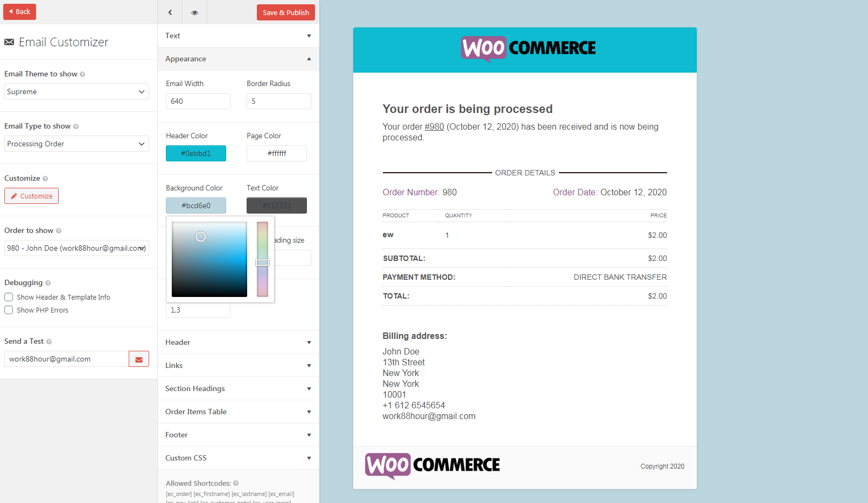Screen dimensions: 868x503
Task: Click Save & Publish button
Action: coord(285,12)
